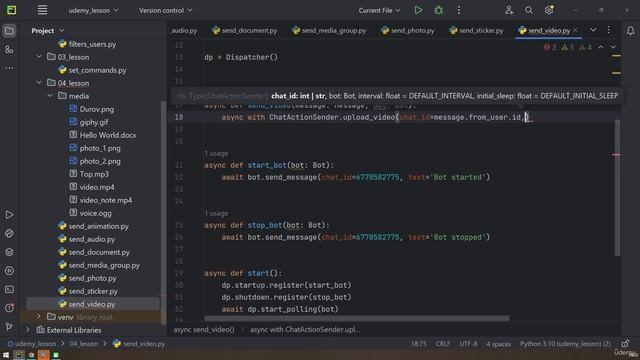Click the UTF-8 encoding widget
Screen dimensions: 640x360
pos(468,344)
